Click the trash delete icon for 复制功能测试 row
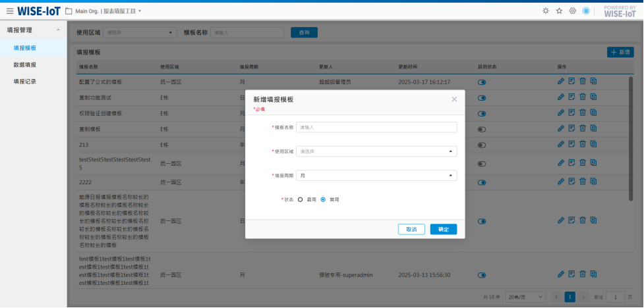 (582, 97)
